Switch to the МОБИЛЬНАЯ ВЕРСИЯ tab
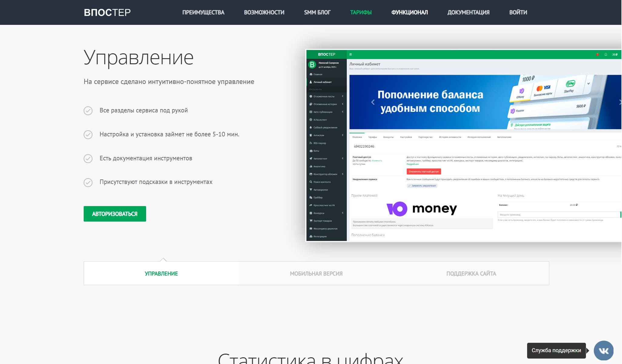Viewport: 622px width, 364px height. 316,273
